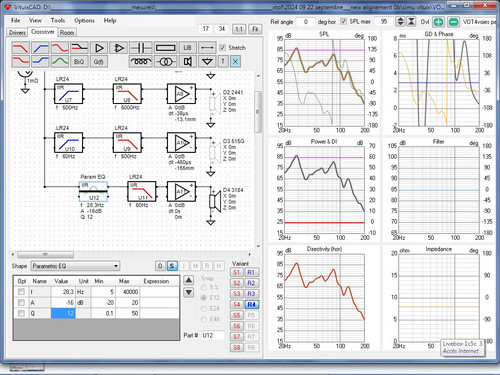The width and height of the screenshot is (500, 375).
Task: Open the View menu
Action: point(35,20)
